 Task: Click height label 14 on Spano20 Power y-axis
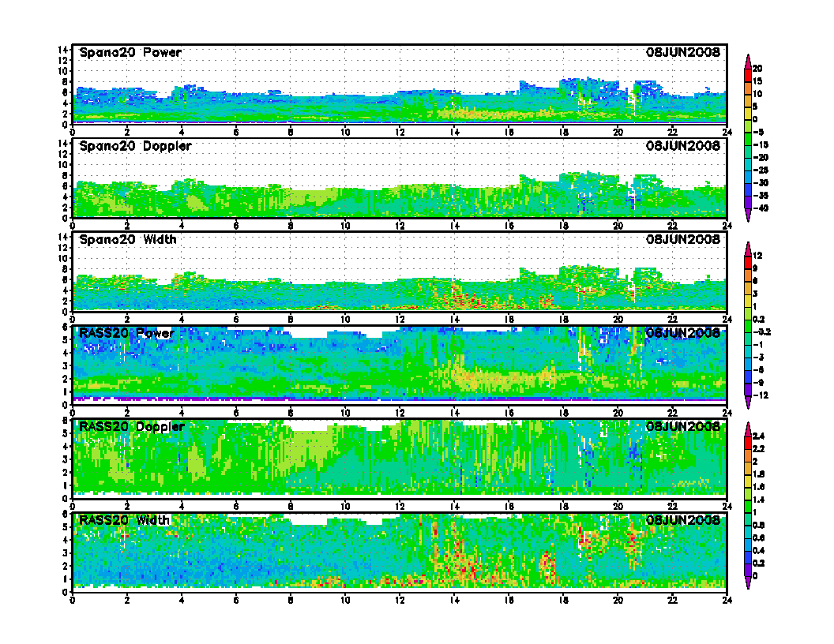[62, 50]
